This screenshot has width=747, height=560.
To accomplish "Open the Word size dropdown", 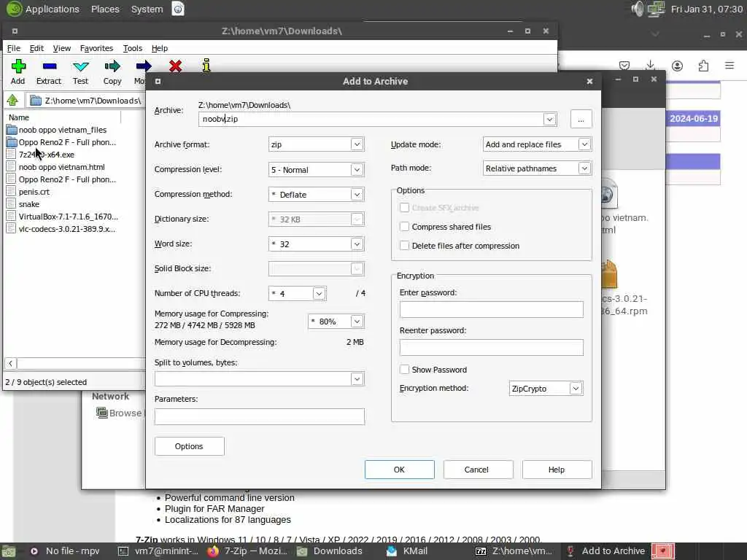I will coord(357,244).
